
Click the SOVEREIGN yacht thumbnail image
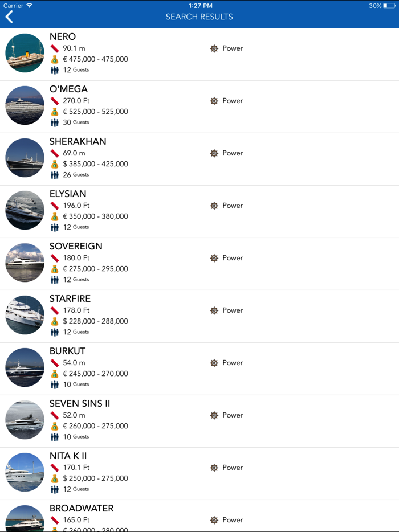click(x=25, y=263)
